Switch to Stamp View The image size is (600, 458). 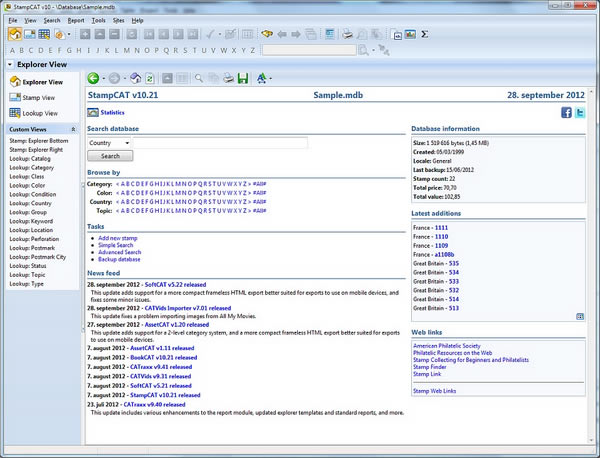coord(37,97)
